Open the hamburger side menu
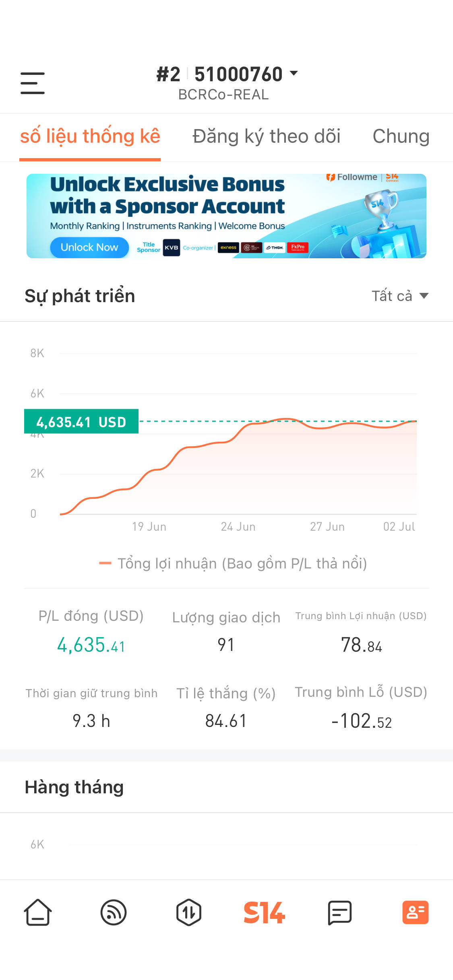 [x=33, y=83]
